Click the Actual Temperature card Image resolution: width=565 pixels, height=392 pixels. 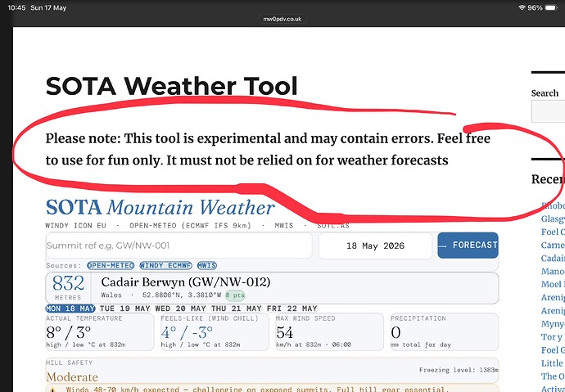pyautogui.click(x=99, y=332)
